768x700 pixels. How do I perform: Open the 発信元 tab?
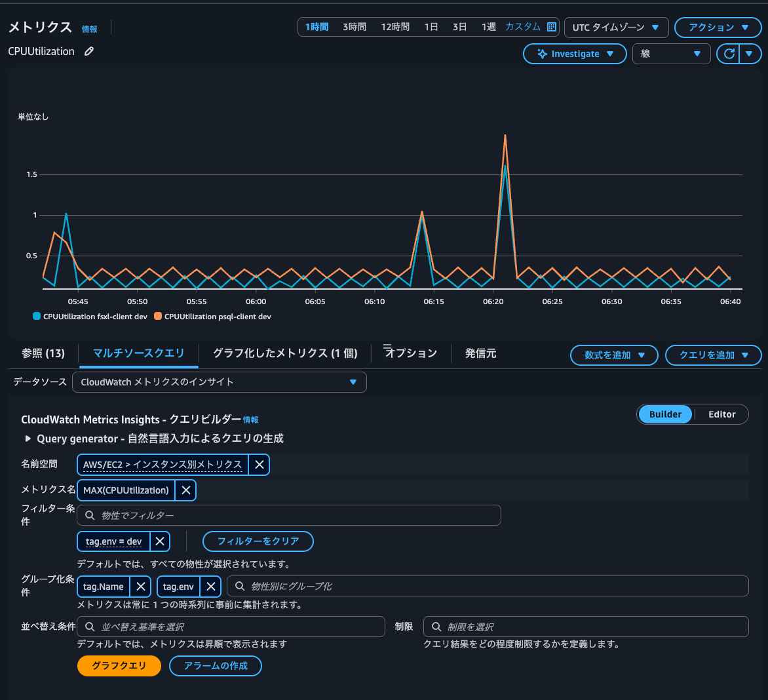pos(480,353)
